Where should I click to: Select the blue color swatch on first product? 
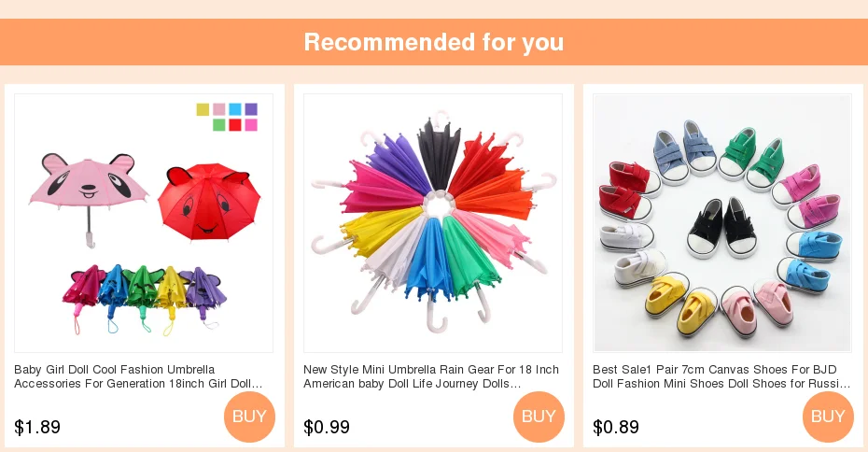point(235,109)
